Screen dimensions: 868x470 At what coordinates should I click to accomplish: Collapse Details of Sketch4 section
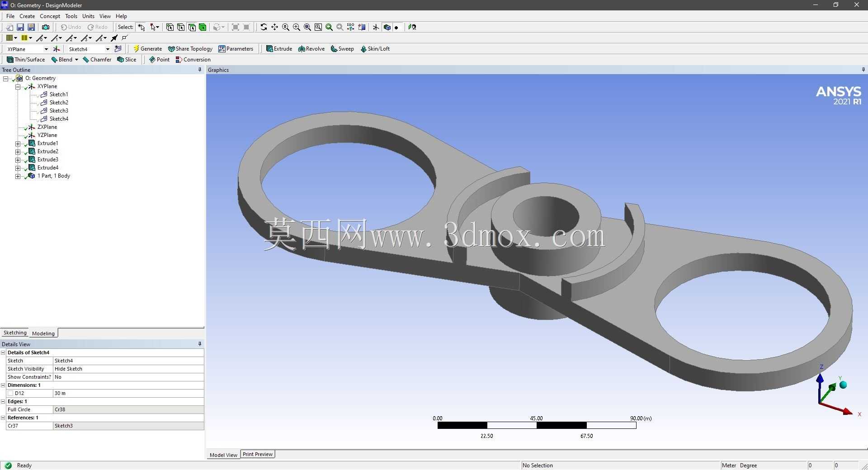(x=3, y=352)
